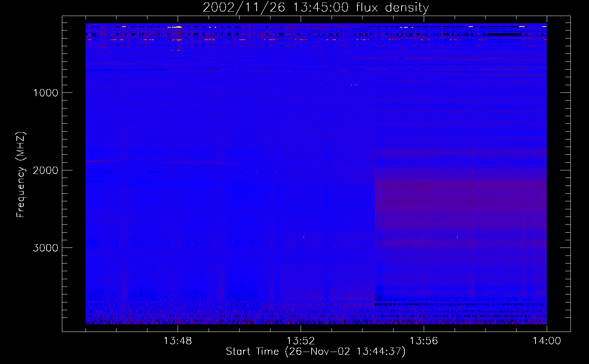Click the 13:48 time tick label
The image size is (589, 364).
point(178,341)
